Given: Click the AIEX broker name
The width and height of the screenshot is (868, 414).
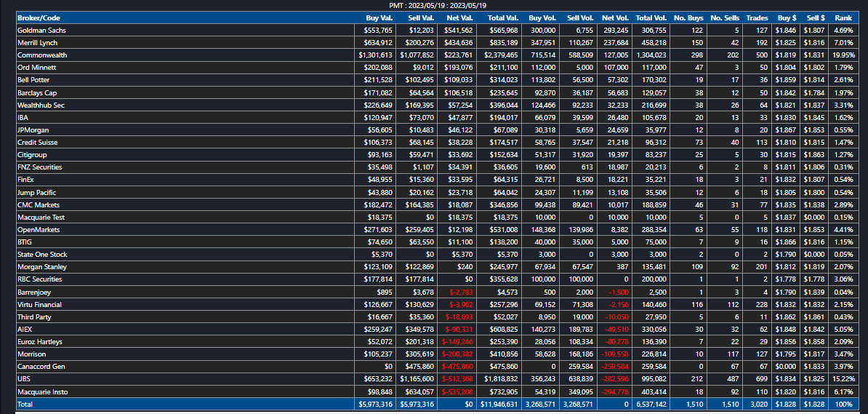Looking at the screenshot, I should click(25, 329).
